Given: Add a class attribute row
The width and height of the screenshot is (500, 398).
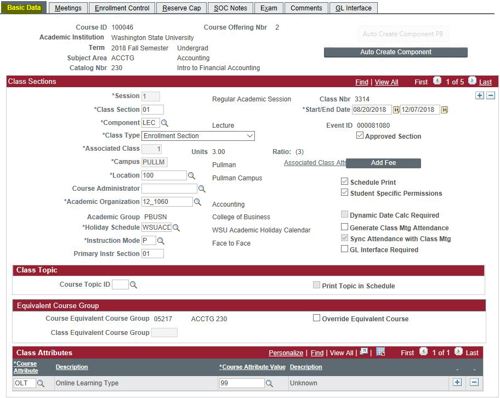Looking at the screenshot, I should click(457, 382).
